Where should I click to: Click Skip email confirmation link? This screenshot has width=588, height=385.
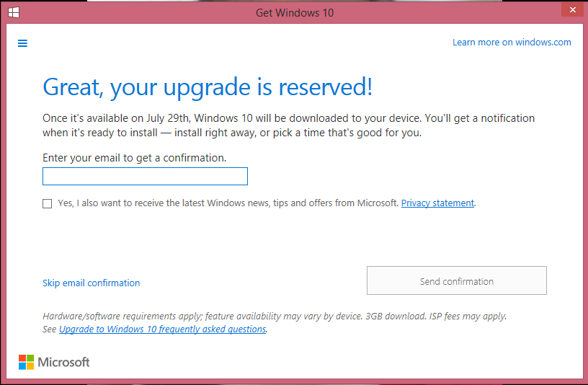[x=91, y=283]
